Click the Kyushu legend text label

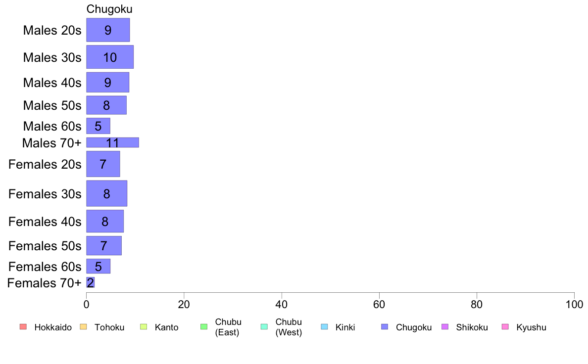coord(531,327)
